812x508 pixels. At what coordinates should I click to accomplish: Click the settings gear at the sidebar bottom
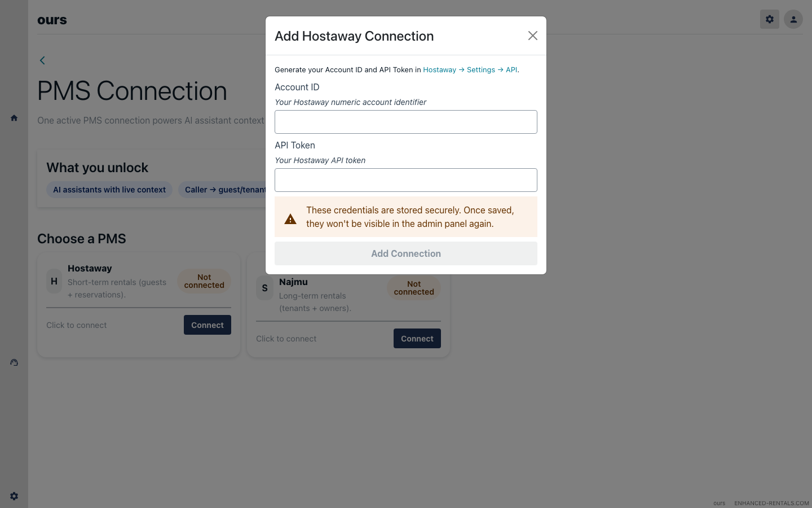click(14, 496)
